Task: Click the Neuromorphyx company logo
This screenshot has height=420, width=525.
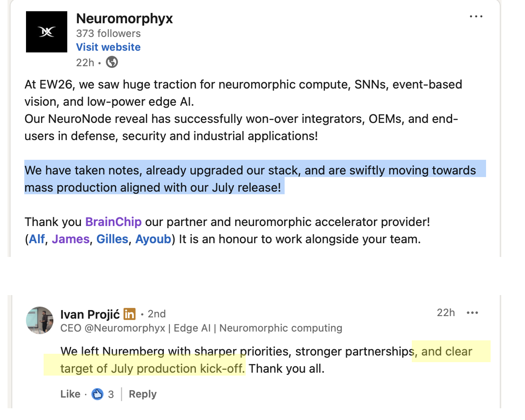Action: click(x=47, y=32)
